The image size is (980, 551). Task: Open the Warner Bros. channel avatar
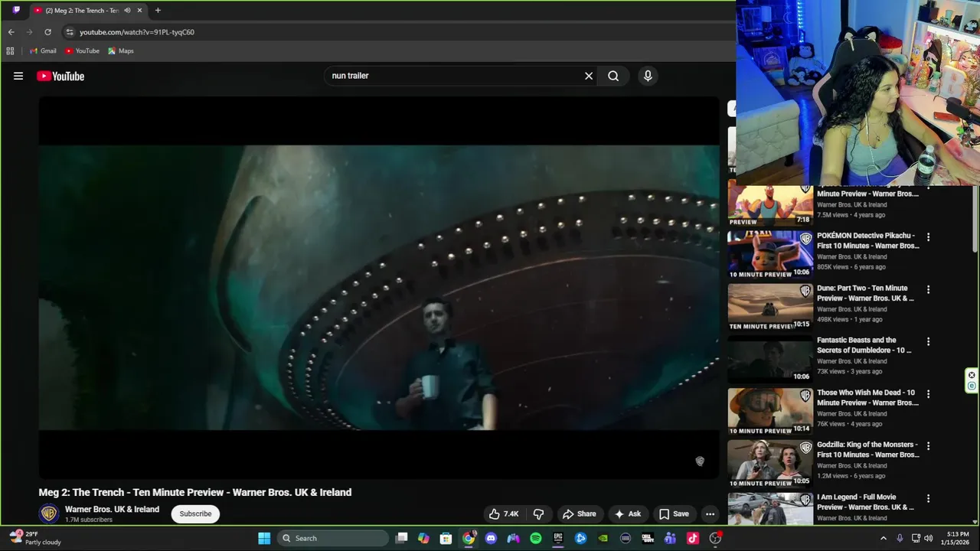click(49, 514)
